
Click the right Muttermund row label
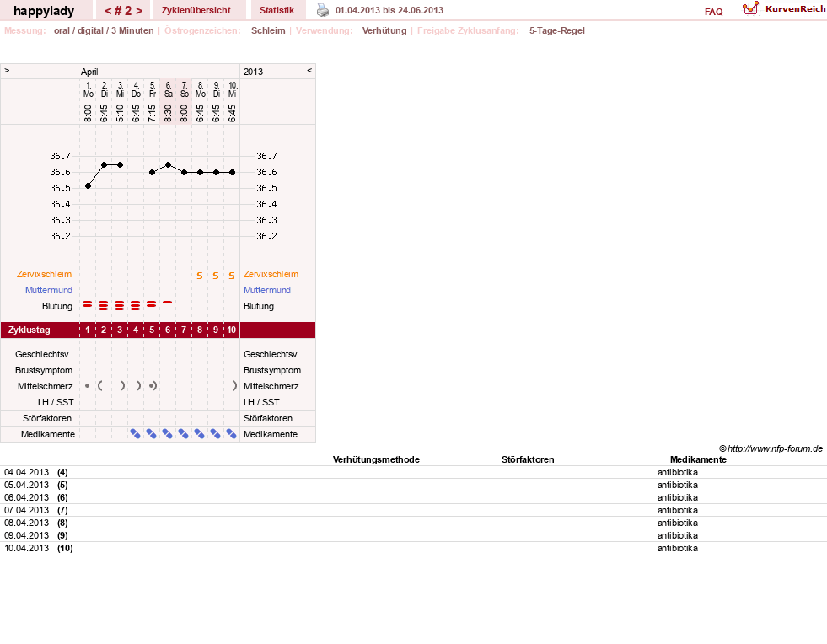[267, 290]
